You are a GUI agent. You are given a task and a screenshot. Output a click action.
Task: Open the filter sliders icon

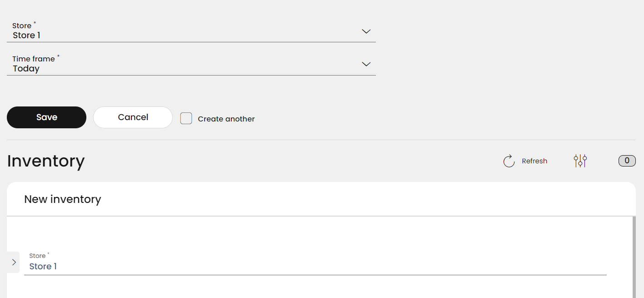click(580, 161)
